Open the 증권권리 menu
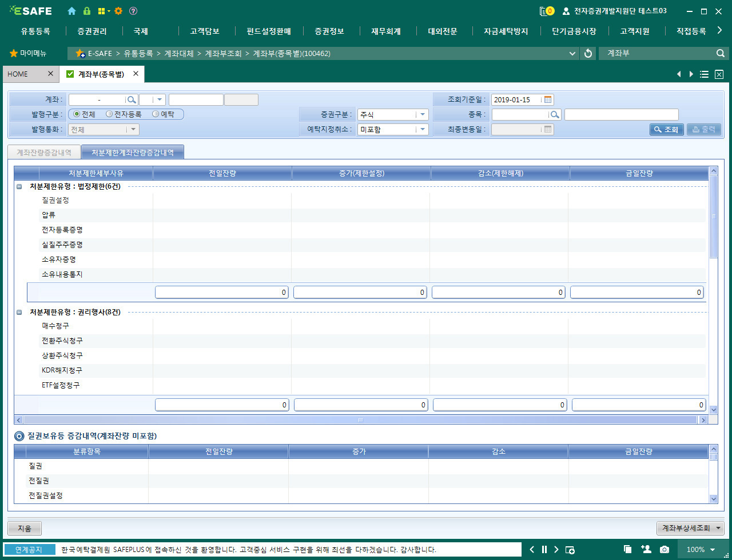The image size is (732, 560). [x=91, y=31]
